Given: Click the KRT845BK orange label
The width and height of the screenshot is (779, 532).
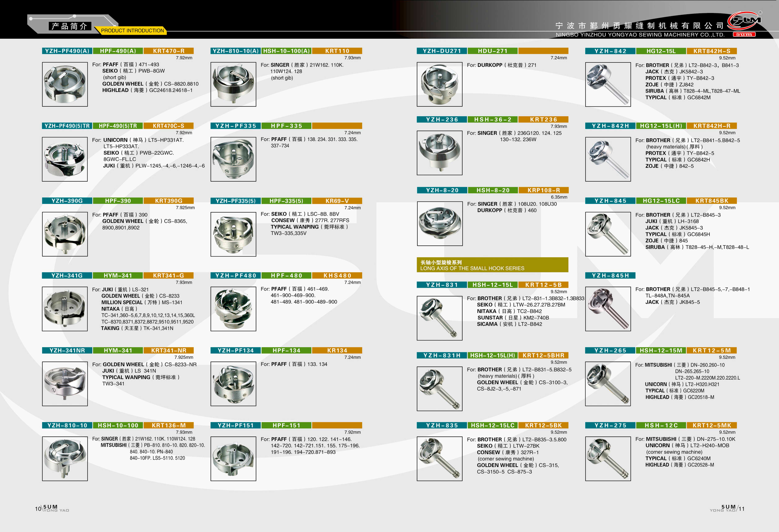Looking at the screenshot, I should coord(712,201).
